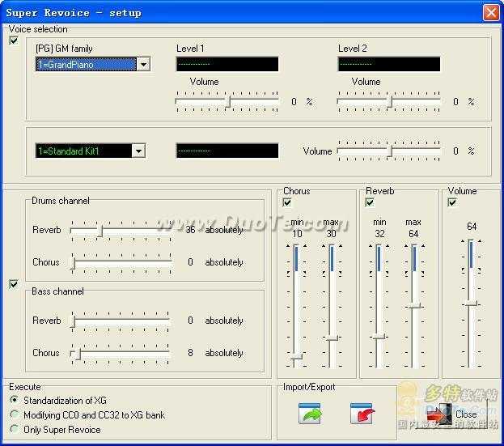Screen dimensions: 504x446
Task: Click the Chorus max value 30
Action: (x=331, y=234)
